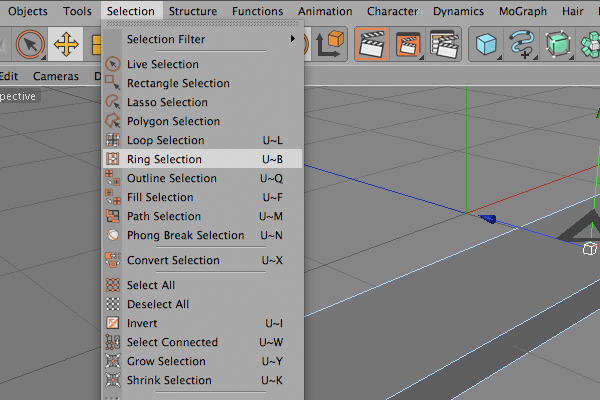600x400 pixels.
Task: Open Render Settings clapperboard icon
Action: 444,44
